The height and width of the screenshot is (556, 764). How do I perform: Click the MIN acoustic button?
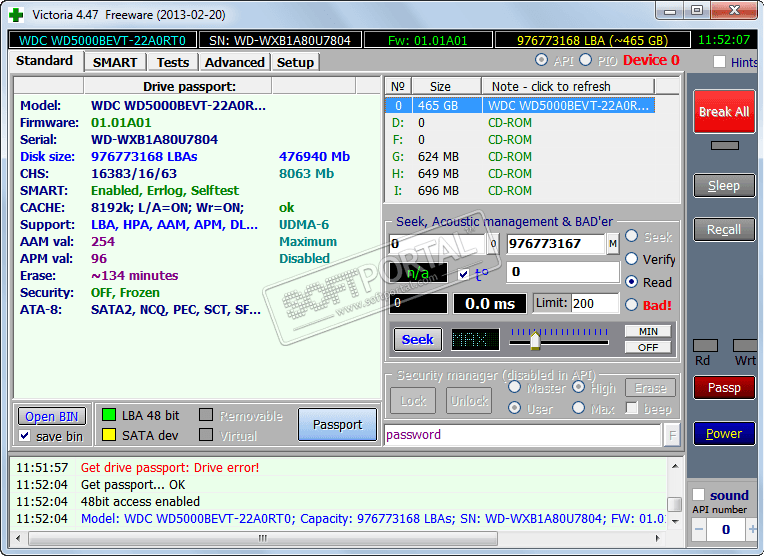point(648,331)
